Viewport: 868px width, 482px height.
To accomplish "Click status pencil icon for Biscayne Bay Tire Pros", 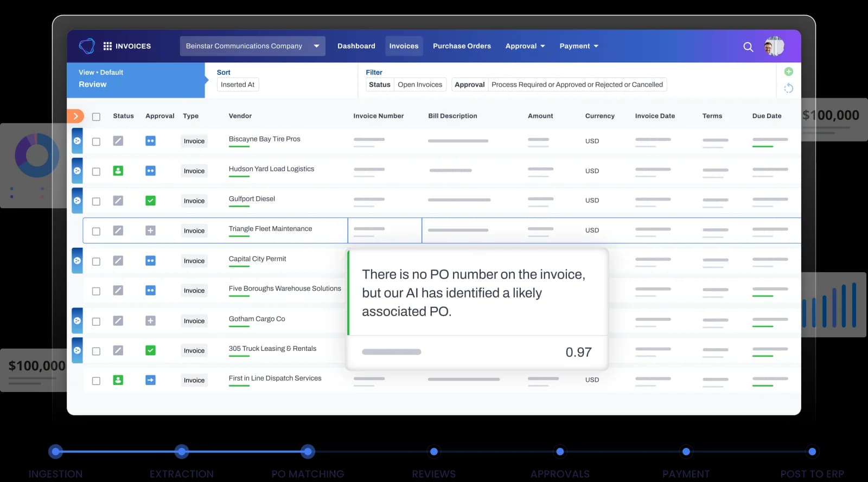I will click(118, 141).
